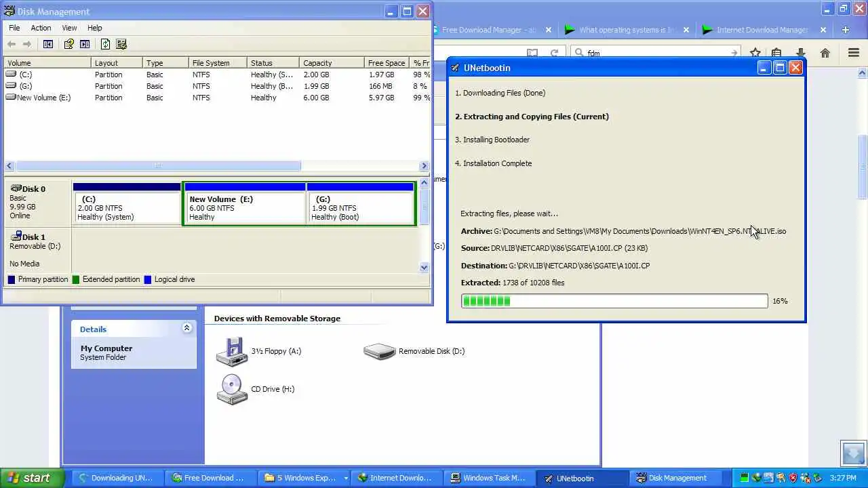The image size is (868, 488).
Task: Open the Help menu in Disk Management
Action: click(x=94, y=28)
